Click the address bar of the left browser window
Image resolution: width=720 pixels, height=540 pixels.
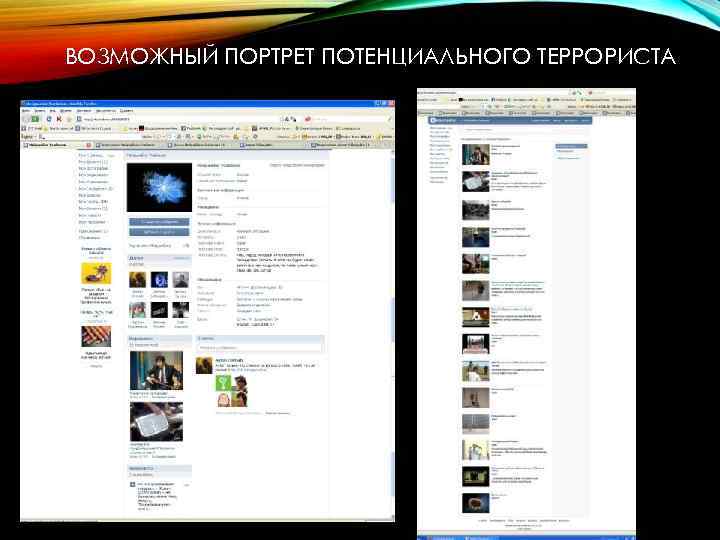coord(180,119)
